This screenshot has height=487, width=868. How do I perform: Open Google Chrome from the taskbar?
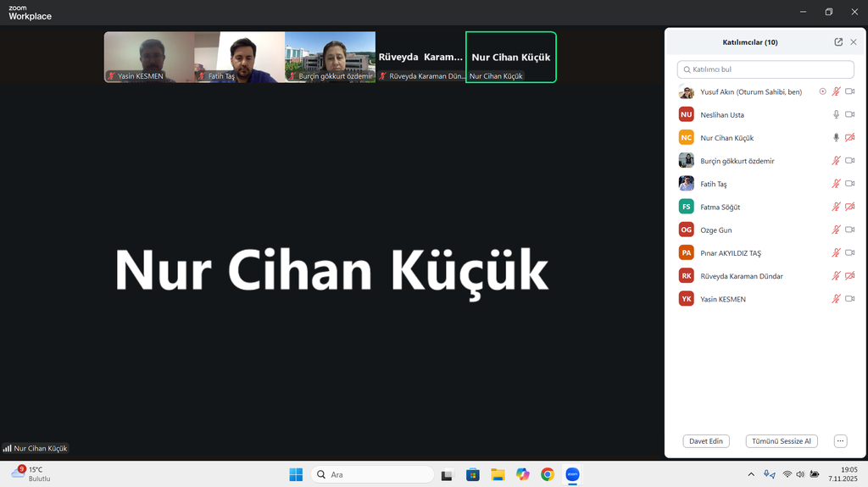[x=548, y=474]
